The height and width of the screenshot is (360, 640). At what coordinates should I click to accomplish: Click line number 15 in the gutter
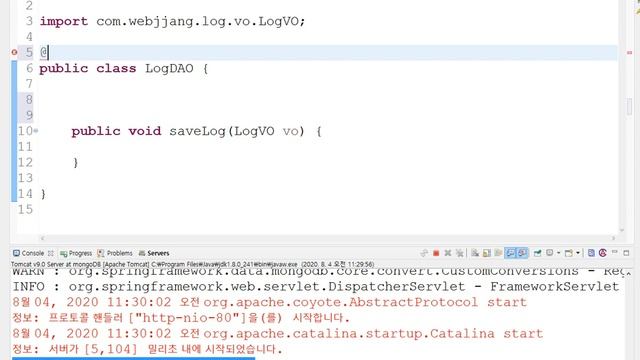25,209
